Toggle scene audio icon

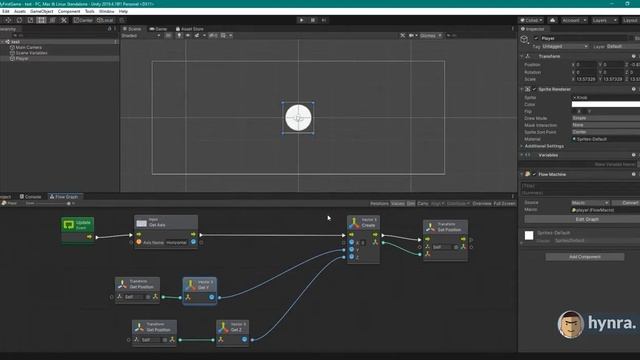coord(188,36)
